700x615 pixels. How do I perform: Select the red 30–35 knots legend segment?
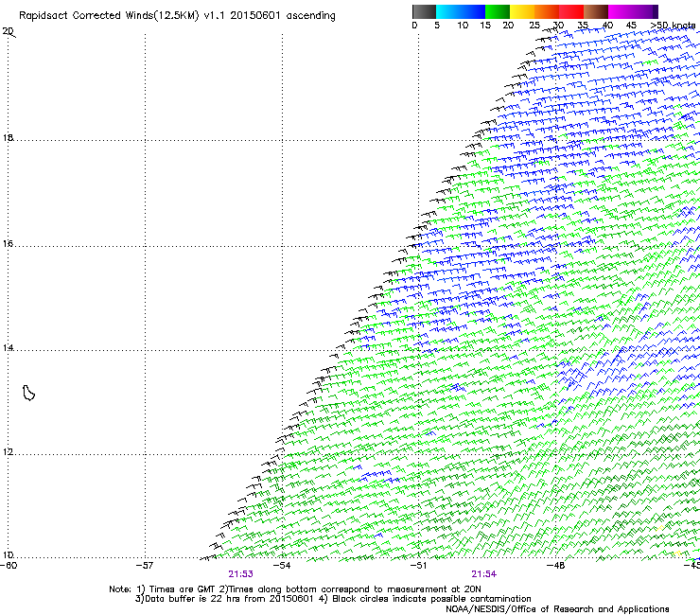tap(571, 11)
